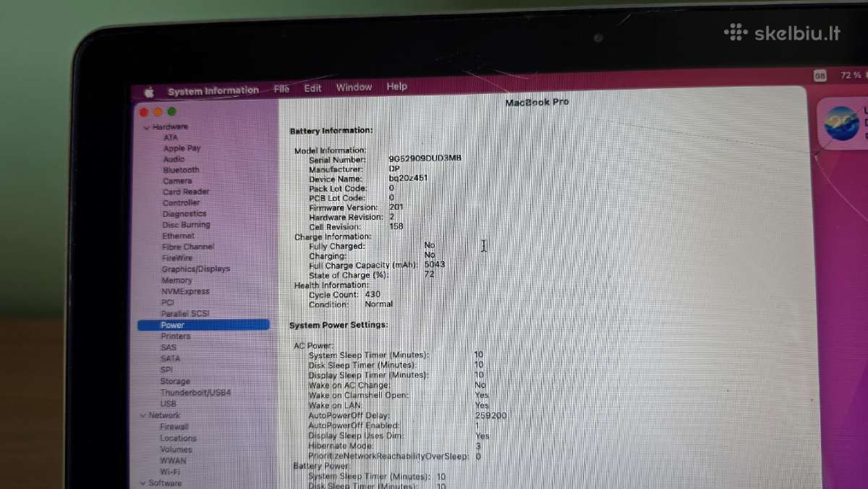Open the notification on the desktop

point(843,123)
